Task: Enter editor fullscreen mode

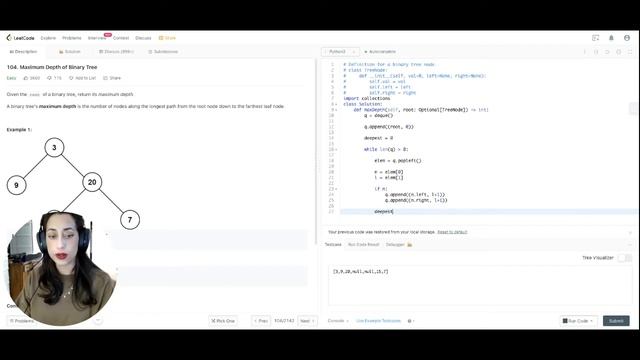Action: point(630,52)
